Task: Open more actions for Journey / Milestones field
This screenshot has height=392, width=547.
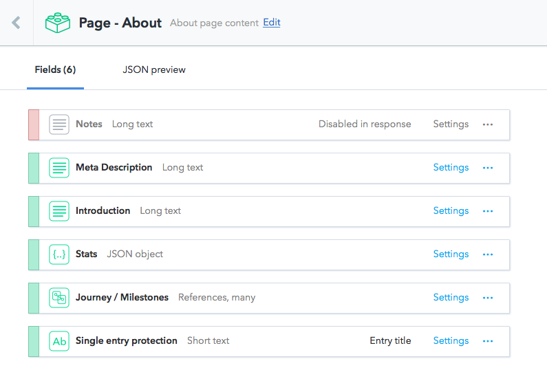Action: (x=488, y=298)
